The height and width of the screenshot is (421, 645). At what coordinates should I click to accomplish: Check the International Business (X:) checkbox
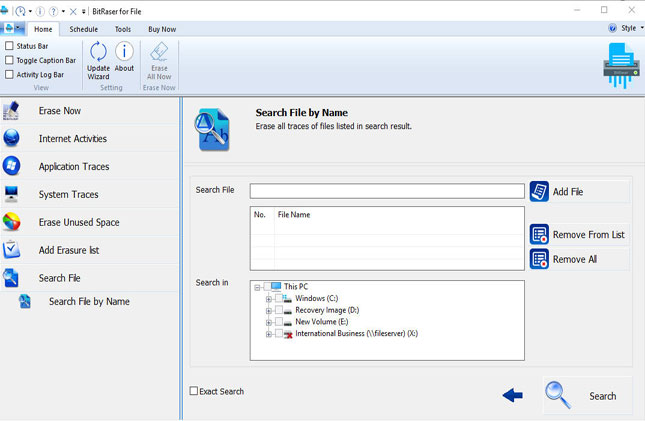278,333
